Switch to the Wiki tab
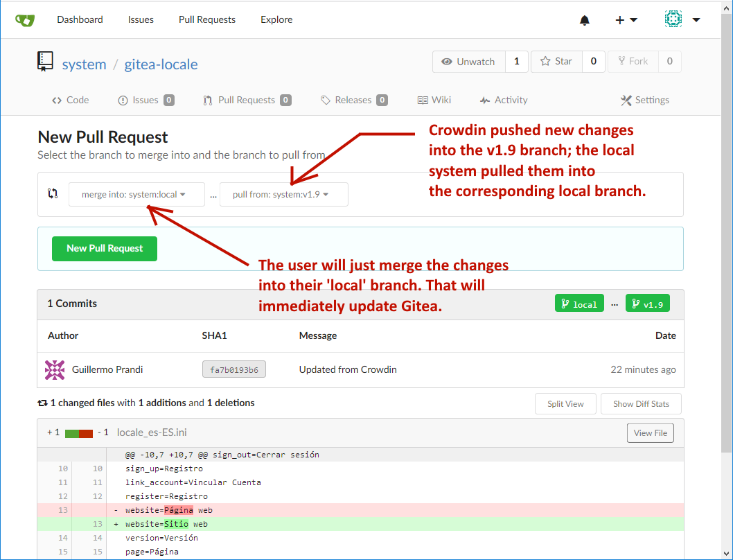This screenshot has height=560, width=733. tap(434, 100)
